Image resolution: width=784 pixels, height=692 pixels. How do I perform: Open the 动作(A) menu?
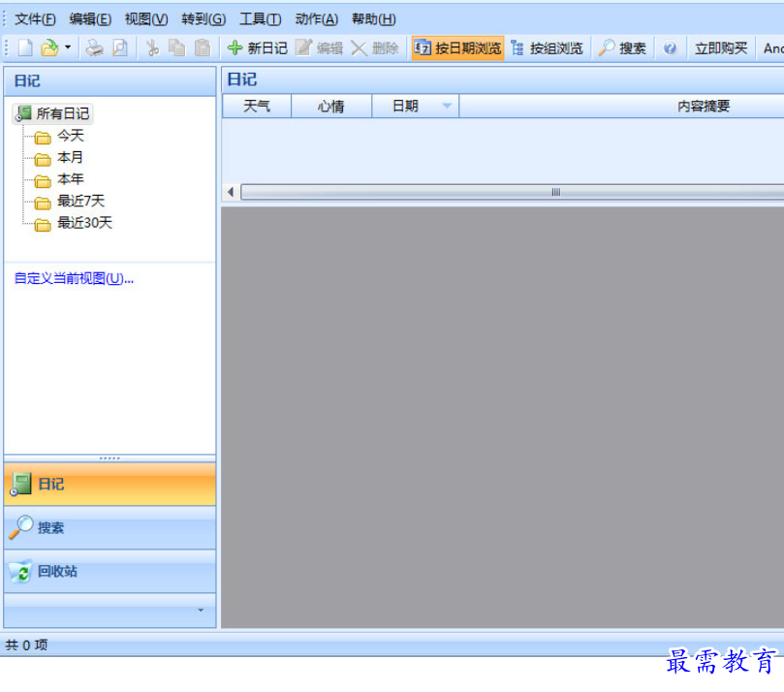click(x=317, y=19)
